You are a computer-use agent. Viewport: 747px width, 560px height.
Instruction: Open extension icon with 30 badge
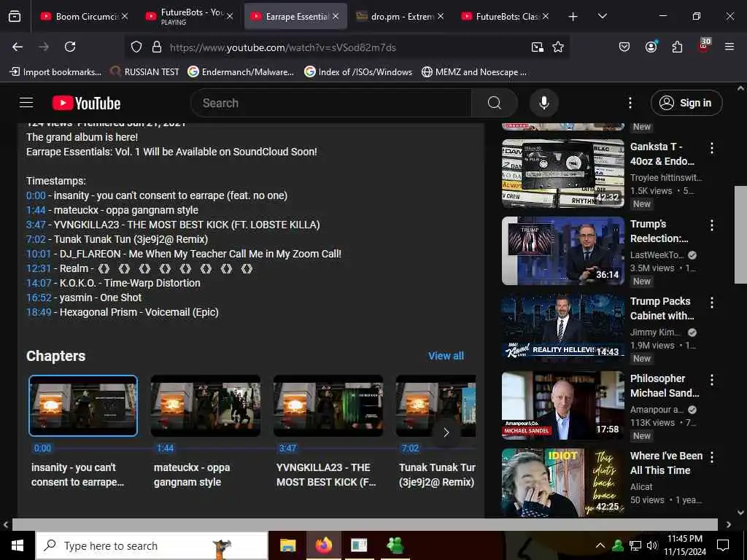click(x=704, y=46)
